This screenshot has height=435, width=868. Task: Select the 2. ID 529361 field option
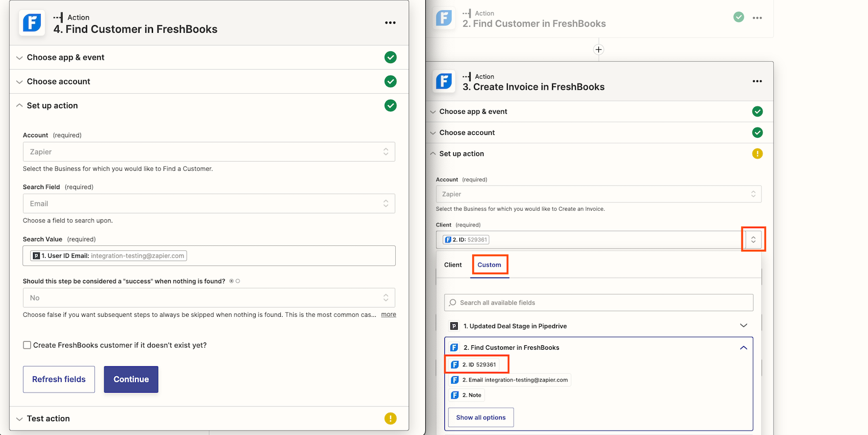coord(473,365)
